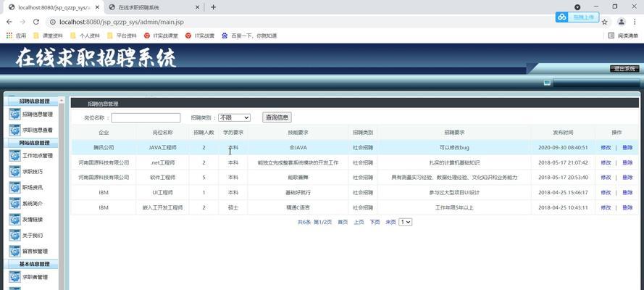The height and width of the screenshot is (290, 644).
Task: Click 删除 for the 嵌入式开发工程师 row
Action: (x=627, y=208)
